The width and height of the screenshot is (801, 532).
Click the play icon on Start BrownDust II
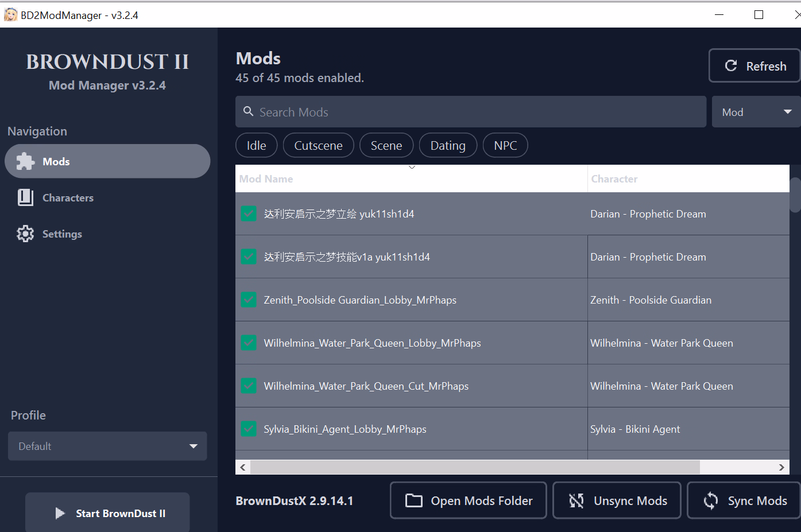(x=60, y=514)
